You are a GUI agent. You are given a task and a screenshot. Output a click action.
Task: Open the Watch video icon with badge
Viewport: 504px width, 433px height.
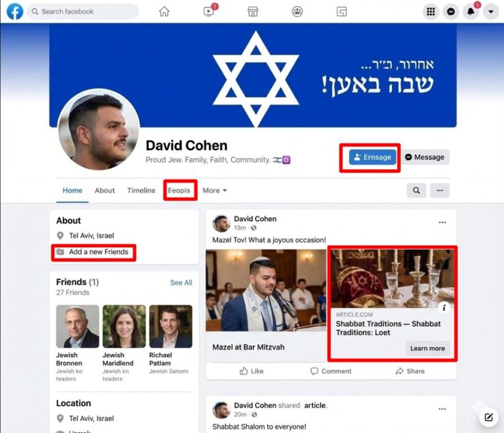[209, 11]
